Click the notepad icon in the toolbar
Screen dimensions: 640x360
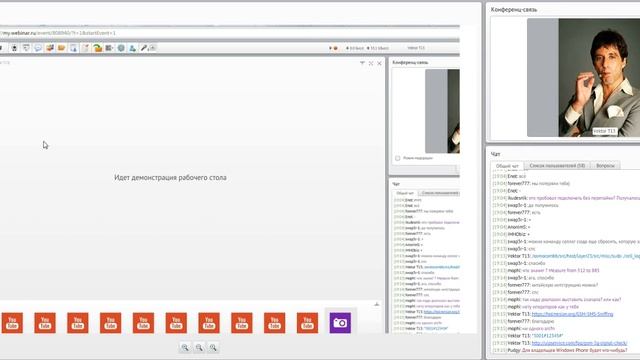[x=85, y=48]
